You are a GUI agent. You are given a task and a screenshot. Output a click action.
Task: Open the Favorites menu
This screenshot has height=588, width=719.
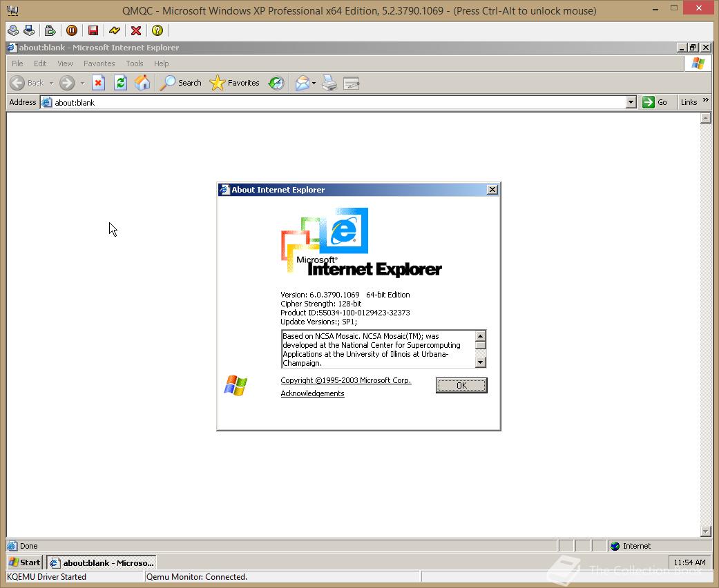99,63
